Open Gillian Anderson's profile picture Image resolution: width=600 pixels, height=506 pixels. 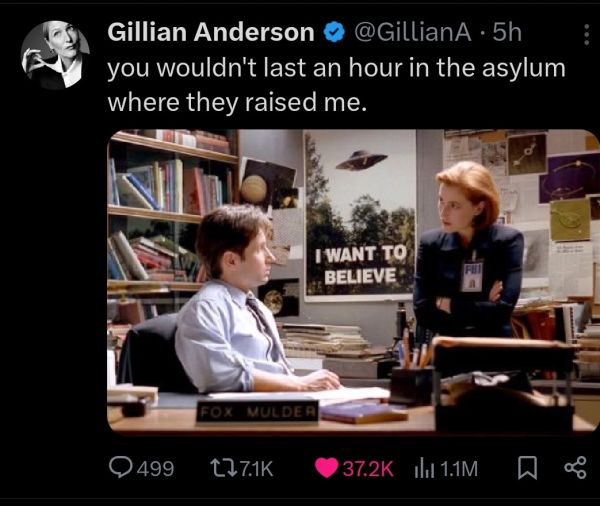click(x=55, y=55)
